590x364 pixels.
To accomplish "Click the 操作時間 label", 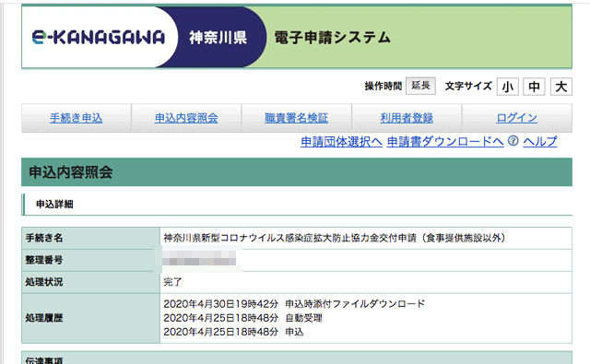I will coord(383,86).
